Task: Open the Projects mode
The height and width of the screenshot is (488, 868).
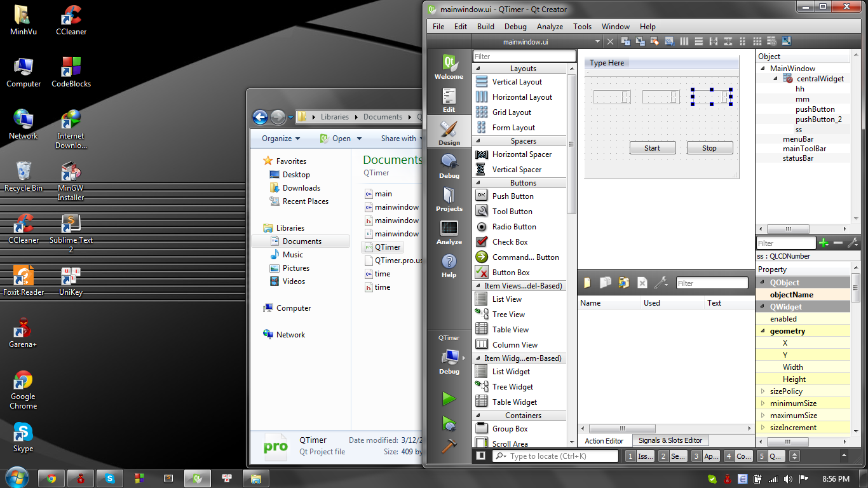Action: [x=449, y=198]
